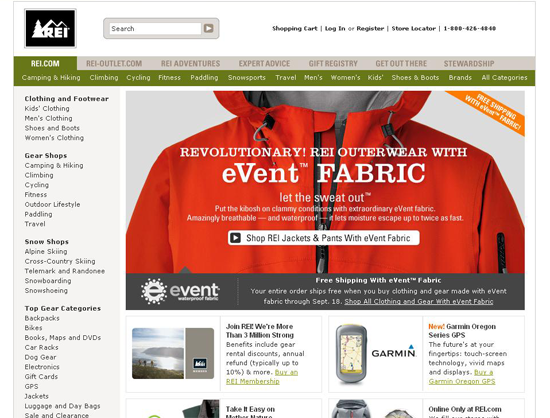Click Snowboarding in sidebar
The width and height of the screenshot is (550, 418).
click(x=48, y=281)
